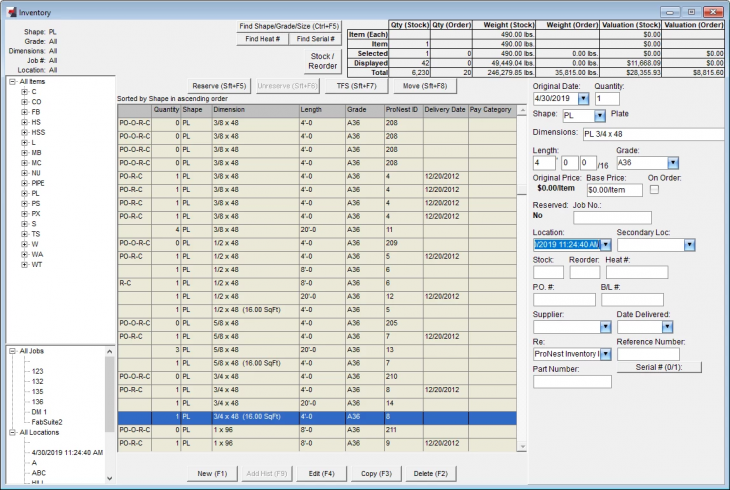The image size is (730, 490).
Task: Click the TFS (Sft+F7) button
Action: click(356, 86)
